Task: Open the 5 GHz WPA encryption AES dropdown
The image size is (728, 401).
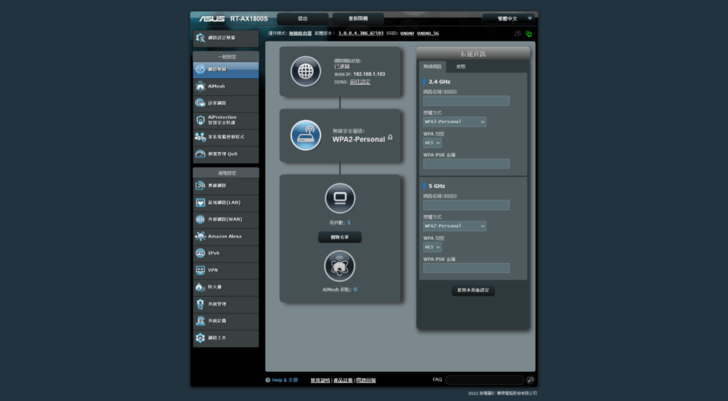Action: click(x=432, y=247)
